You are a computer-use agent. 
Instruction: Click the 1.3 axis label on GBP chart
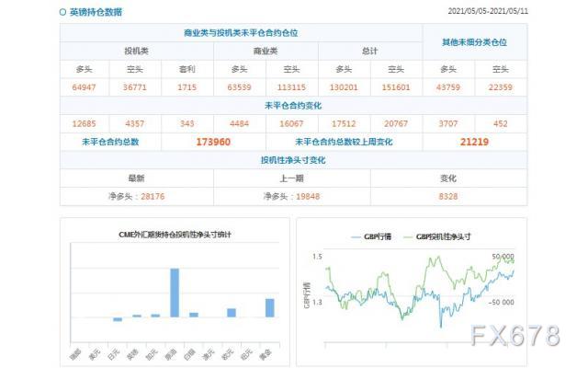317,302
